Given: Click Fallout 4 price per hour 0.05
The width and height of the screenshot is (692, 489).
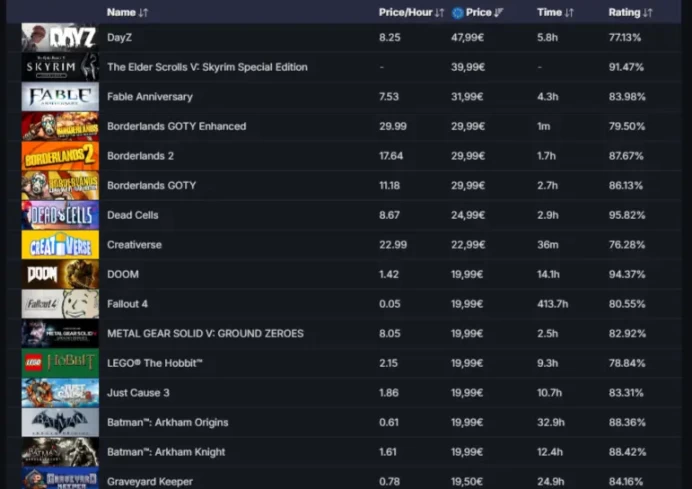Looking at the screenshot, I should (x=390, y=304).
